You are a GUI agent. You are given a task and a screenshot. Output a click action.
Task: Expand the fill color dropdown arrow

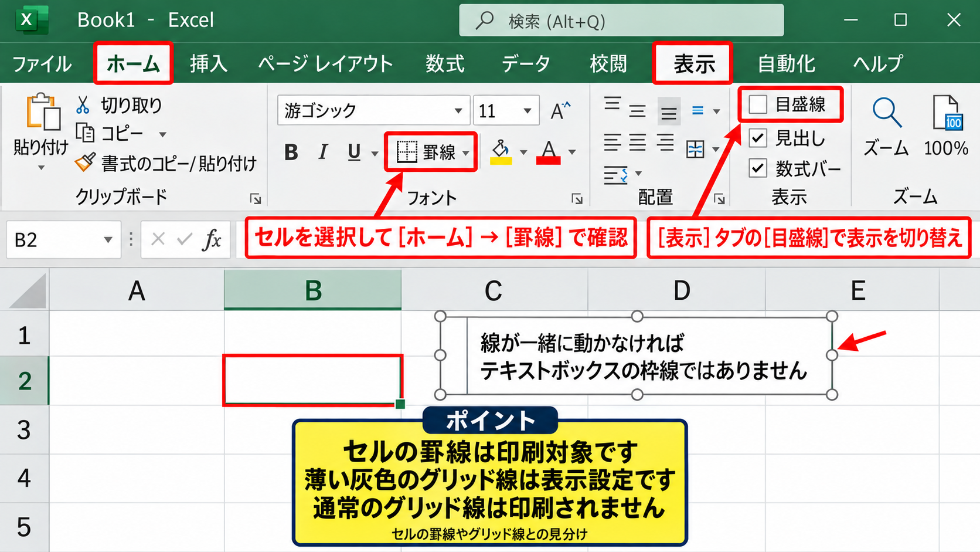coord(523,153)
